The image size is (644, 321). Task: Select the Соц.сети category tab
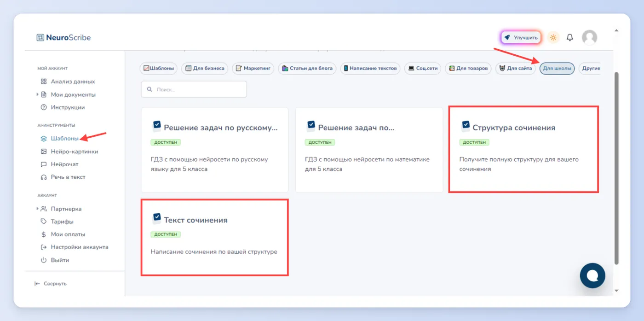point(423,69)
